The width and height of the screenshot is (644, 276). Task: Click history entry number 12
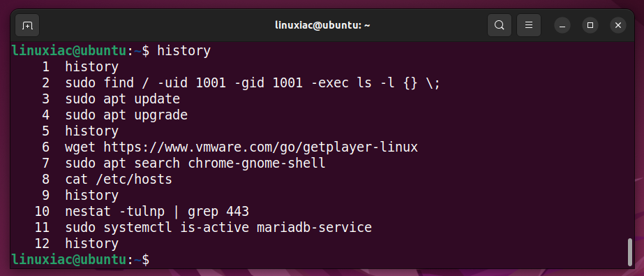76,243
